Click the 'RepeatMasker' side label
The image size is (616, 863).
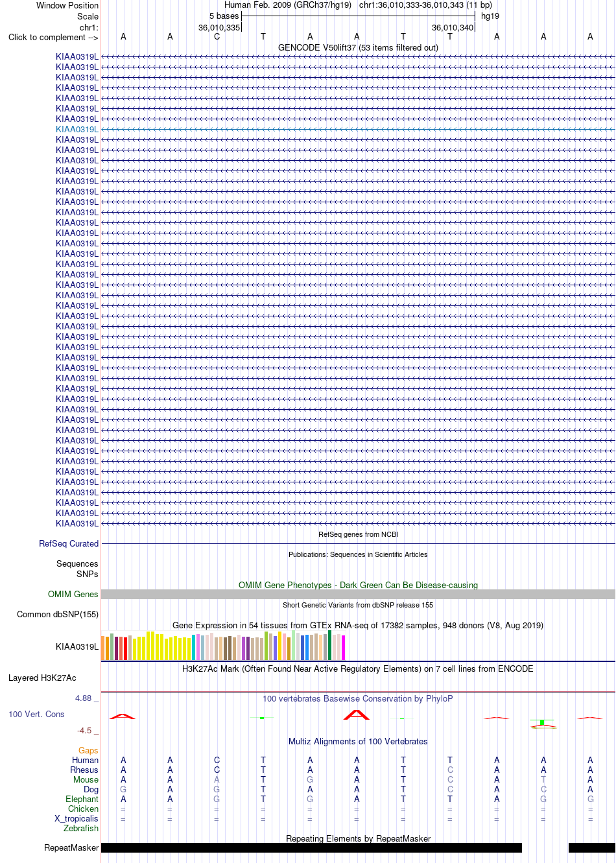[71, 847]
